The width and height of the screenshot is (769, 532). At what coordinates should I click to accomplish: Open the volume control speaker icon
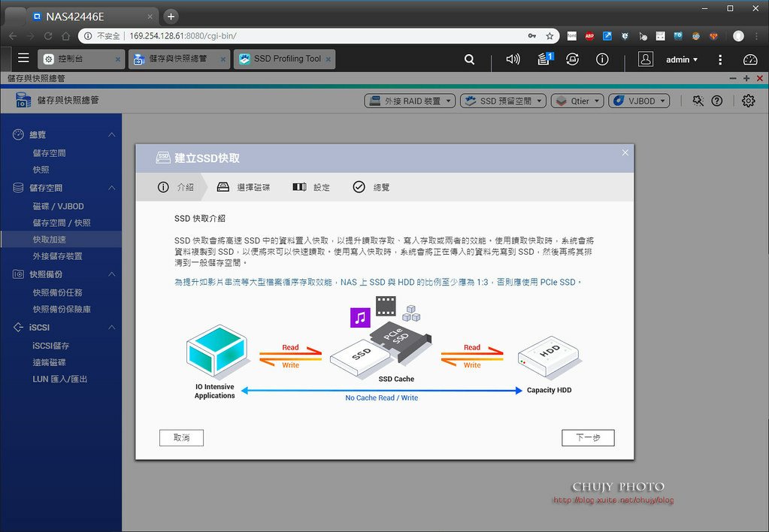[513, 59]
